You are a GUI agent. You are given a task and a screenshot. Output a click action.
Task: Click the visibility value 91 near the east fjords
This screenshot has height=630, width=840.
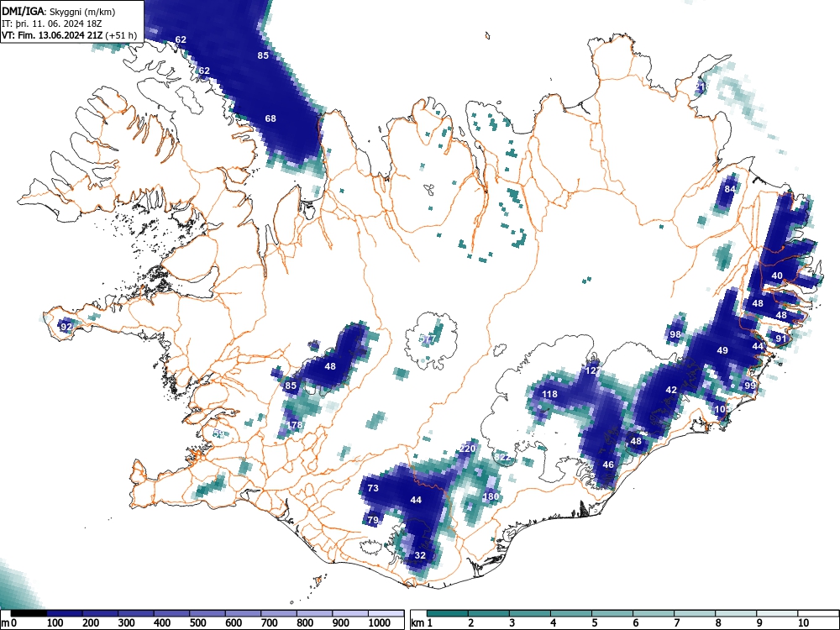(x=781, y=338)
